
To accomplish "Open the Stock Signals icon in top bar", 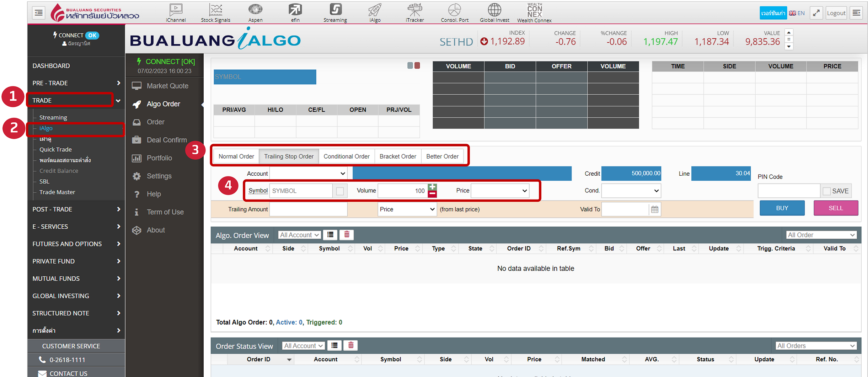I will pyautogui.click(x=215, y=10).
